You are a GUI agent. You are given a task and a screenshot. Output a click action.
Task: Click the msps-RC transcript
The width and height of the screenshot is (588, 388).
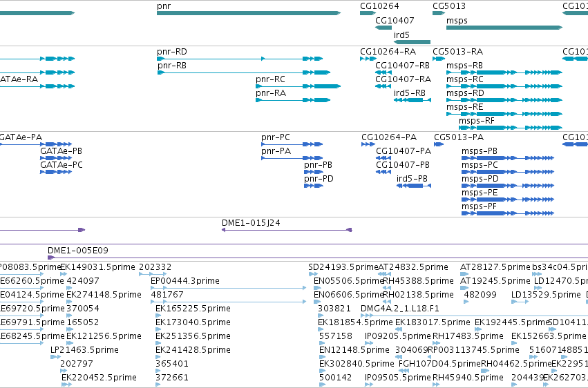coord(504,86)
